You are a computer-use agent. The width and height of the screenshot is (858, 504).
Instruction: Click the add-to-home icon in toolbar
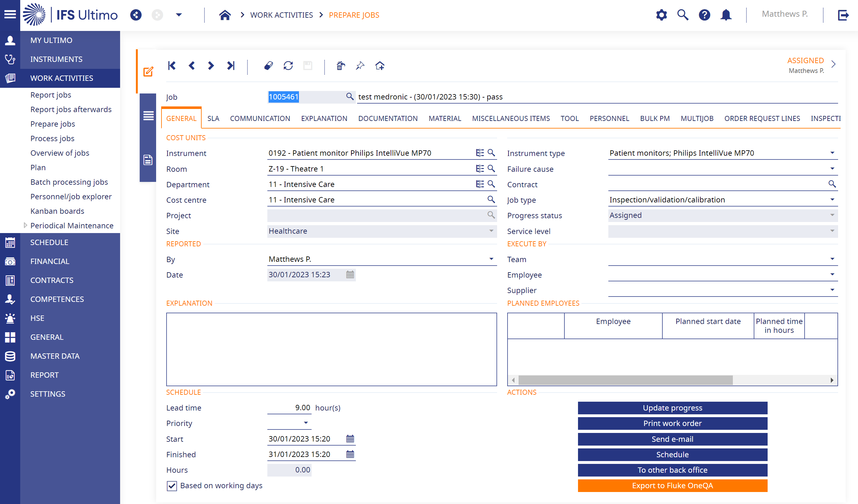(x=380, y=65)
